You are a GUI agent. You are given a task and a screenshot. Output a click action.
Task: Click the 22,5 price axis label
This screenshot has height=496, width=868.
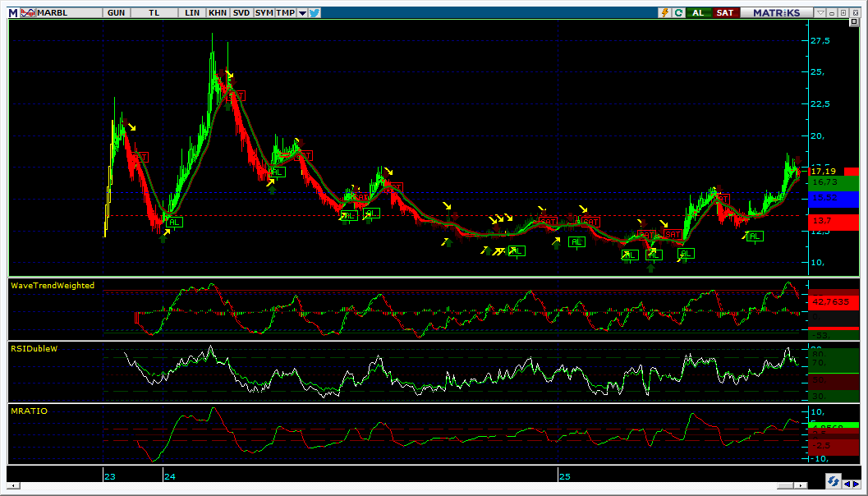[820, 103]
